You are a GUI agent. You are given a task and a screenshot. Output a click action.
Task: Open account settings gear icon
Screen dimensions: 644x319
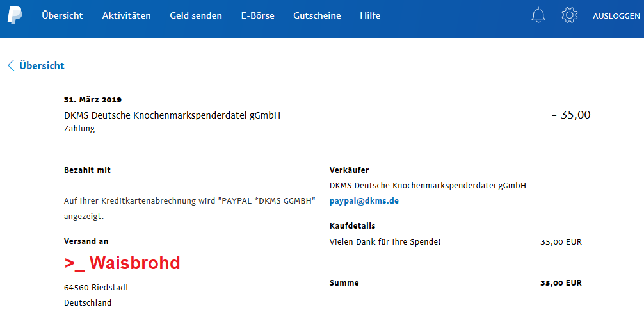pyautogui.click(x=569, y=15)
